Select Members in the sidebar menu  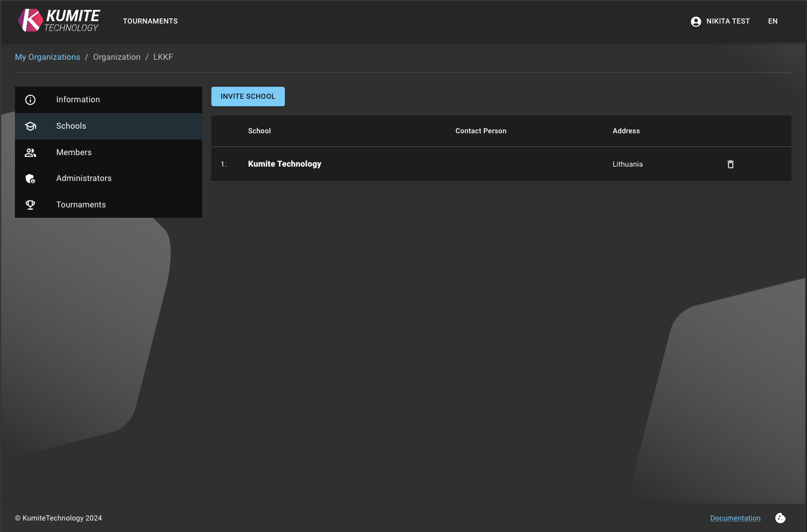tap(74, 152)
